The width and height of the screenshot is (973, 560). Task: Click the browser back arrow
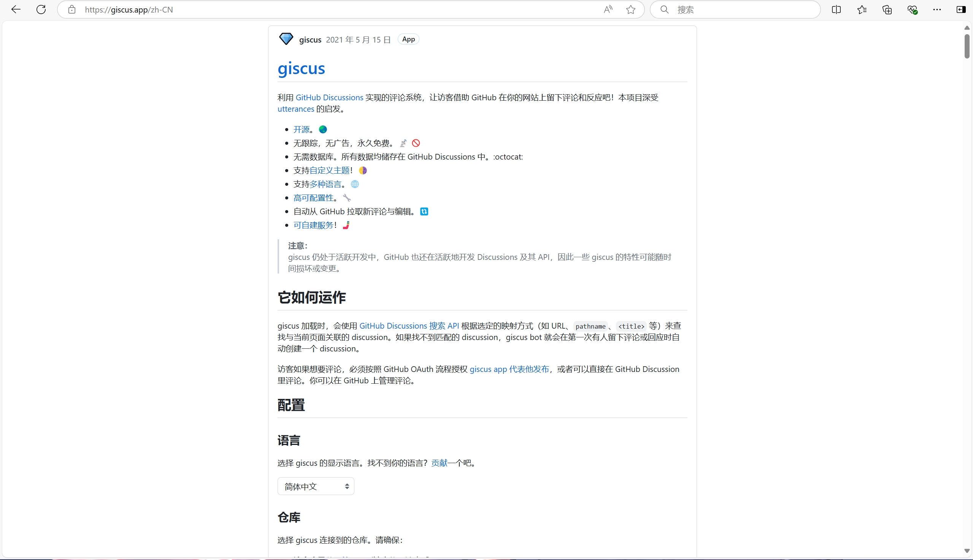(16, 9)
